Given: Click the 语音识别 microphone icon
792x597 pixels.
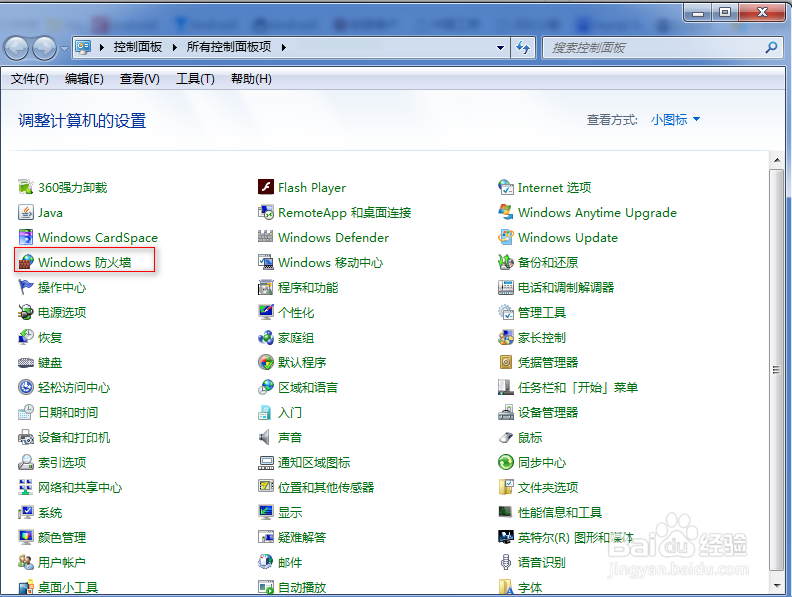Looking at the screenshot, I should (506, 562).
